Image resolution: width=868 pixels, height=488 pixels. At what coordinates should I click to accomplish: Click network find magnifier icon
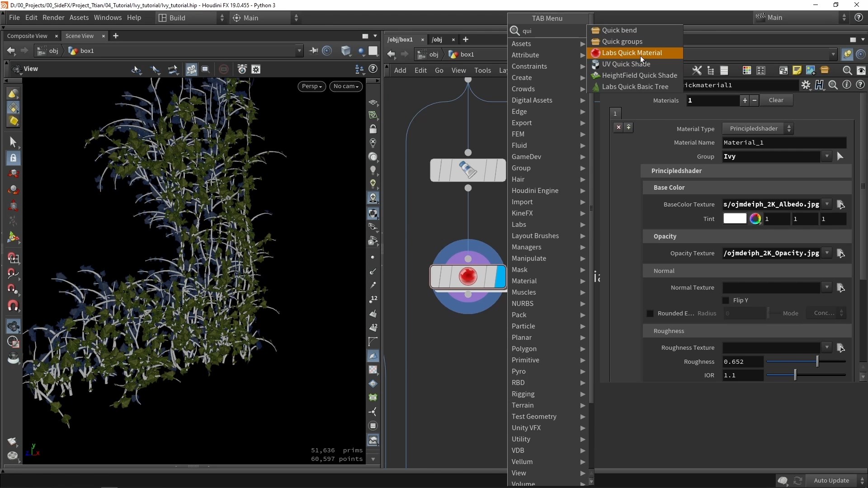(x=847, y=70)
